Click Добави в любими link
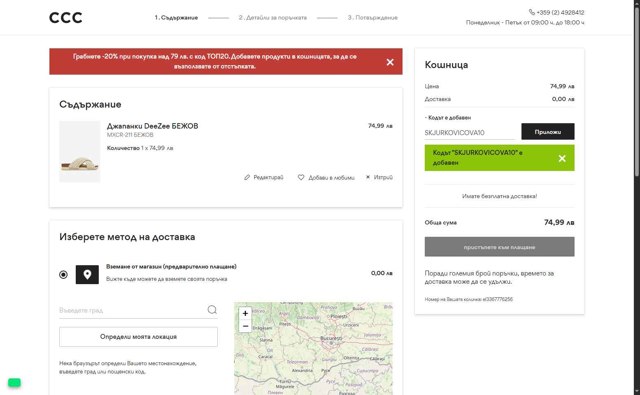640x395 pixels. (x=331, y=178)
